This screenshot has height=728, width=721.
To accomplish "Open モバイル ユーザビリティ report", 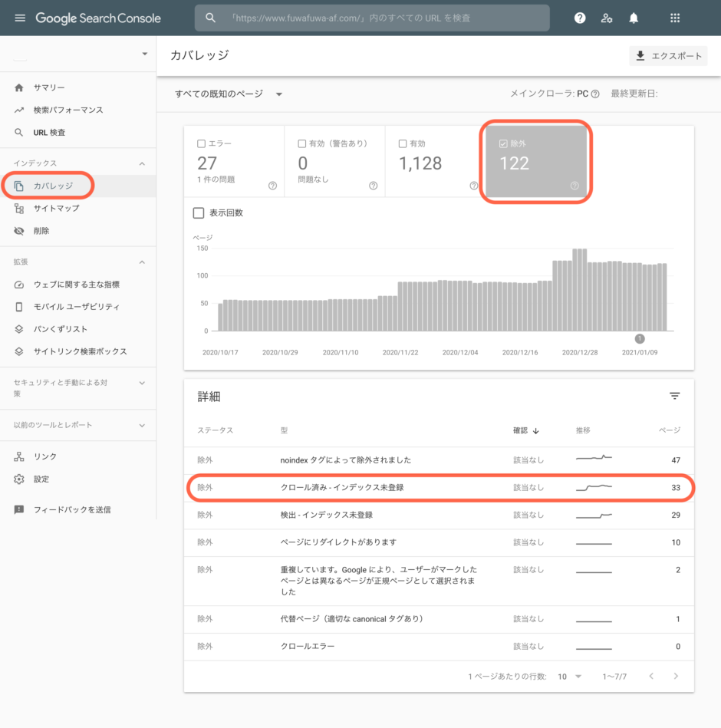I will 77,307.
